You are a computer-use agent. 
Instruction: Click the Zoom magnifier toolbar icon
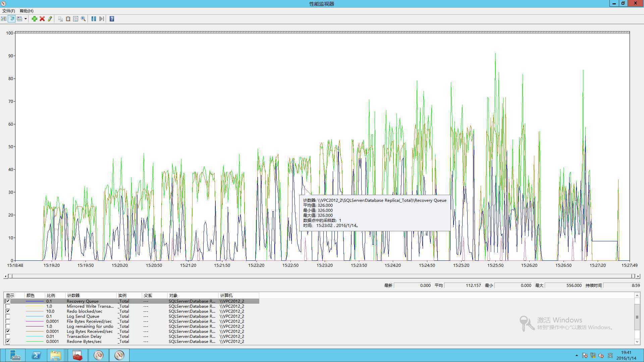coord(83,19)
